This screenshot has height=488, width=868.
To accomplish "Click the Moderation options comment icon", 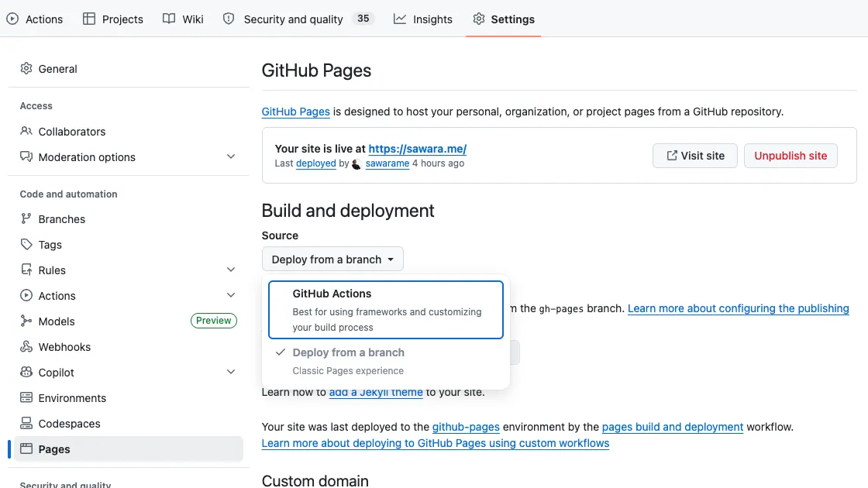I will pos(26,156).
